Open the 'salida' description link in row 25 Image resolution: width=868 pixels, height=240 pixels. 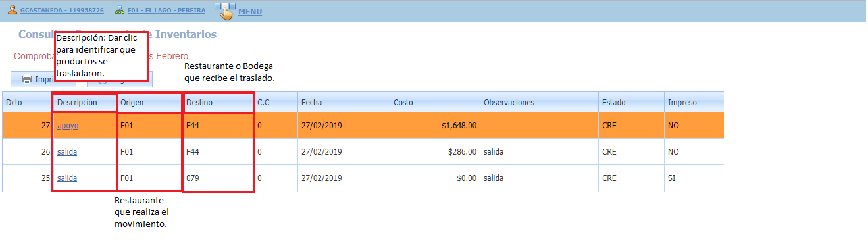point(67,178)
